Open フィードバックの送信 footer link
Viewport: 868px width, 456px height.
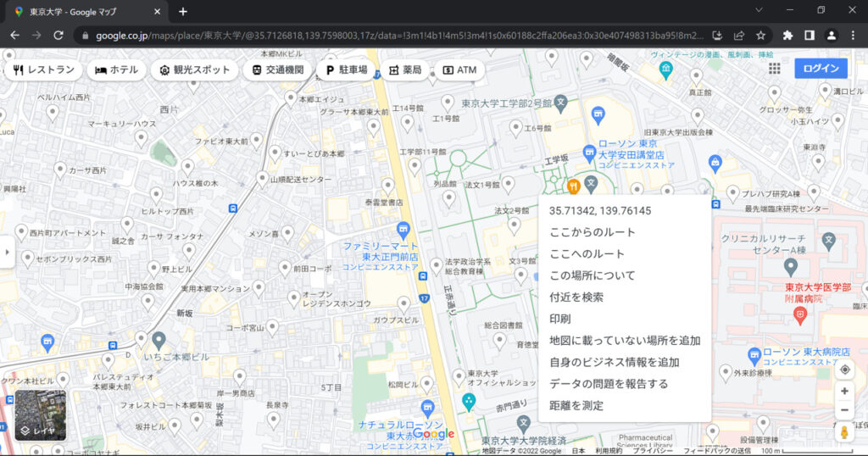tap(717, 451)
